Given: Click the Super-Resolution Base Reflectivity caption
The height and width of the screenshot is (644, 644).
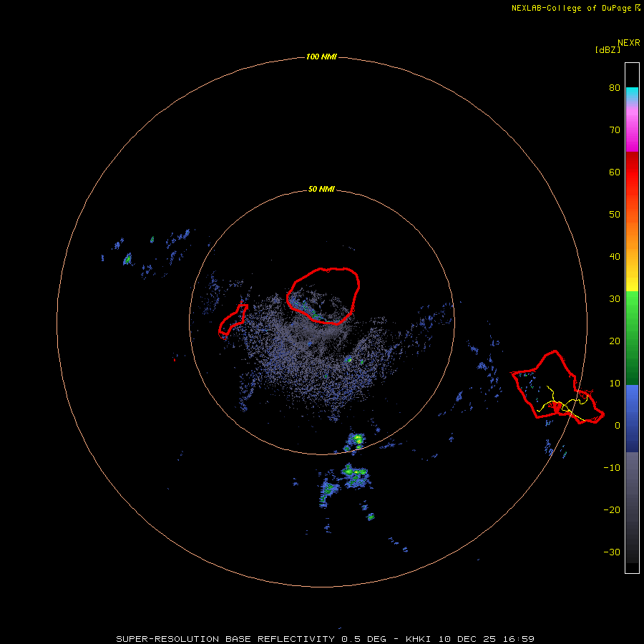Looking at the screenshot, I should [x=325, y=639].
